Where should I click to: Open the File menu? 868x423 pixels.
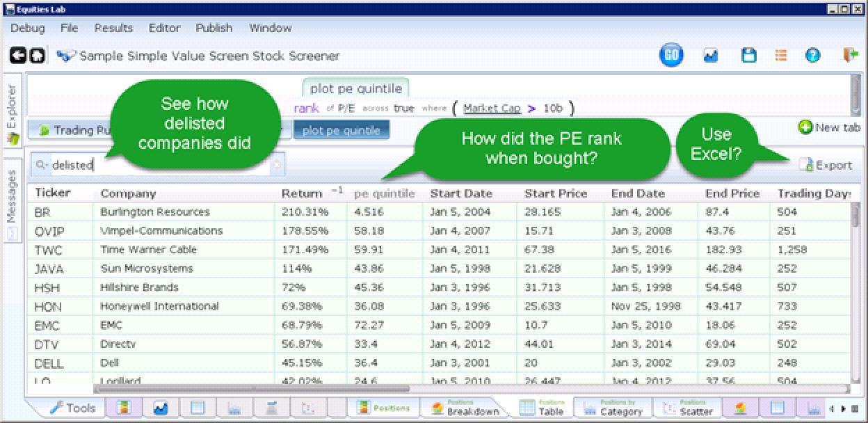[69, 29]
